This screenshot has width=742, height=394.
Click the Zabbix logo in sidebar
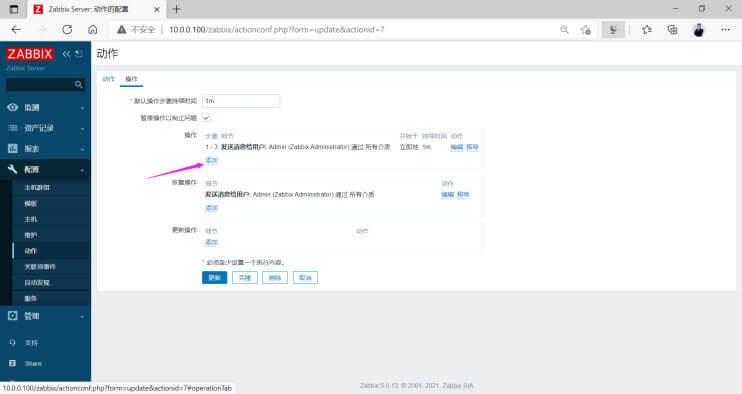(x=29, y=54)
